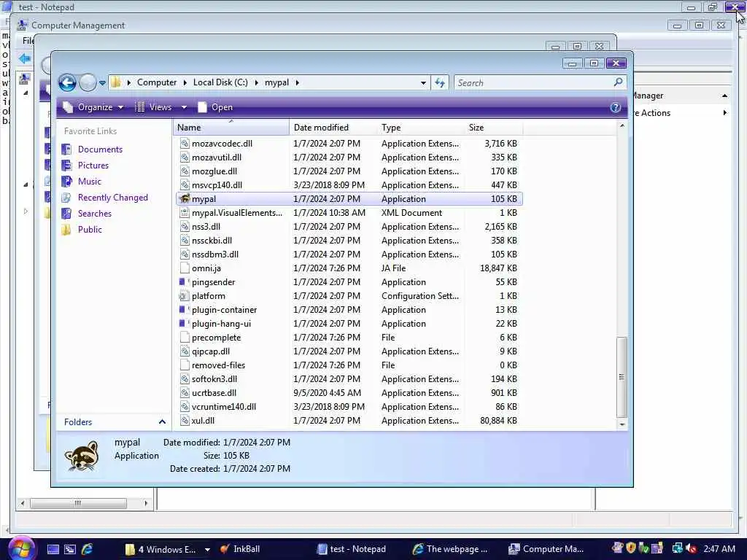Sort by the Name column header
Screen dimensions: 747x560
231,128
